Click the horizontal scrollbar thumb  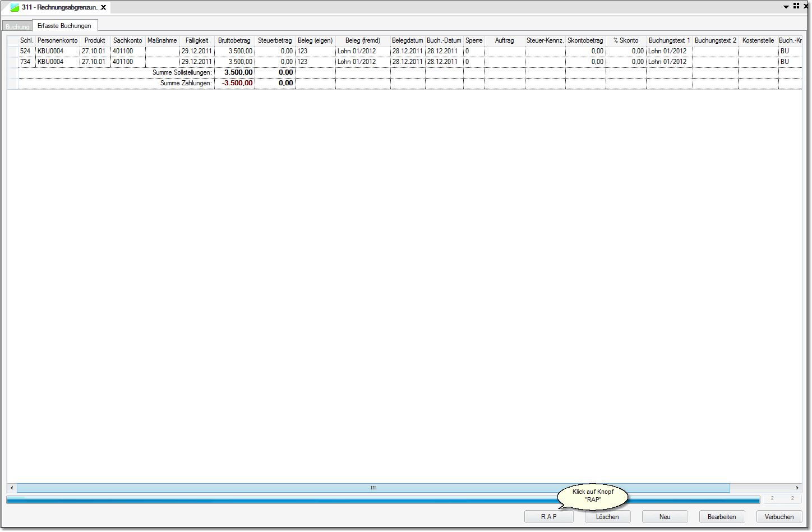tap(373, 488)
